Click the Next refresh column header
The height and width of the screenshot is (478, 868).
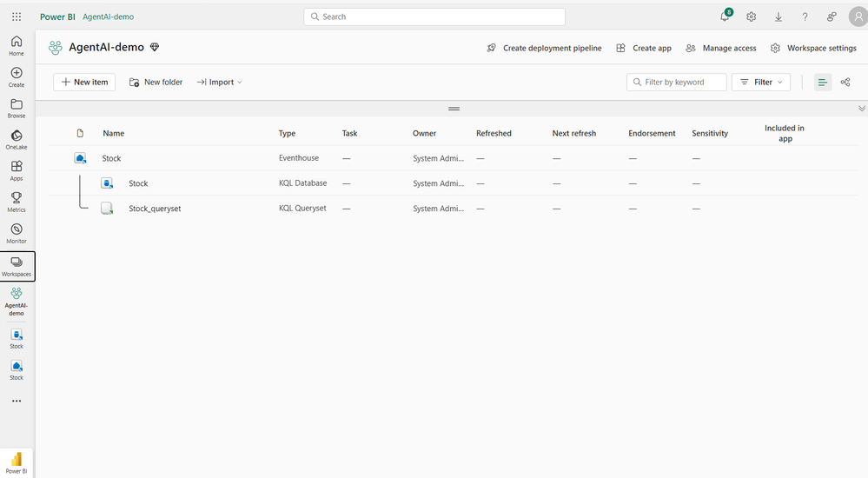pos(574,134)
